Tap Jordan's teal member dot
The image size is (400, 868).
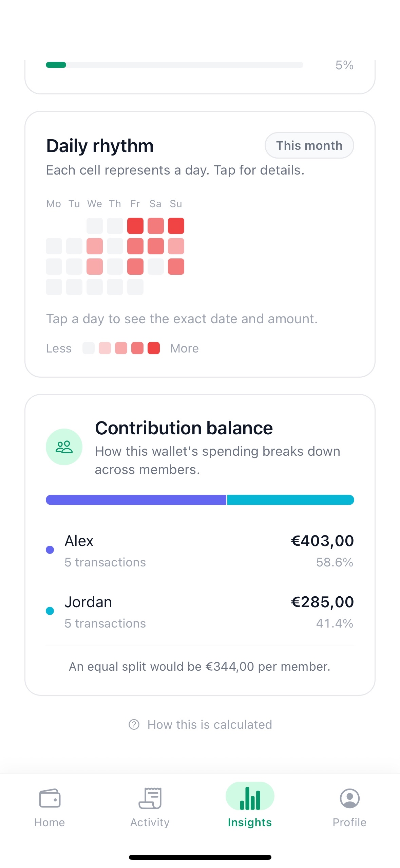pyautogui.click(x=50, y=611)
